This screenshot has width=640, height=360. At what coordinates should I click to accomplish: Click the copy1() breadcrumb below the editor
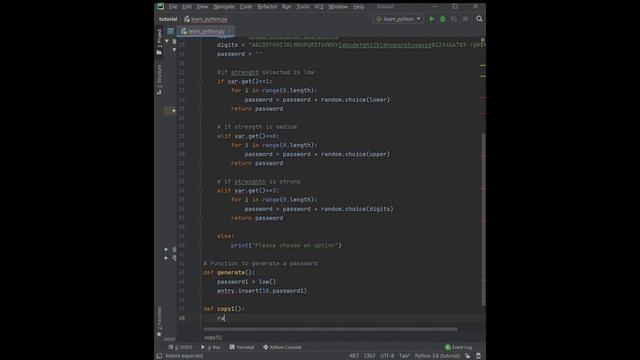click(213, 338)
